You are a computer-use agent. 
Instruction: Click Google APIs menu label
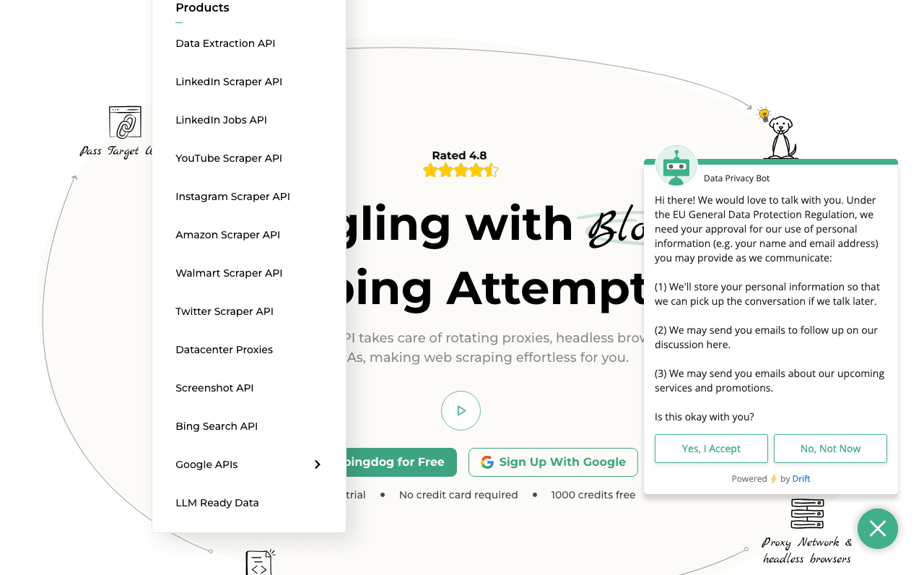tap(206, 464)
